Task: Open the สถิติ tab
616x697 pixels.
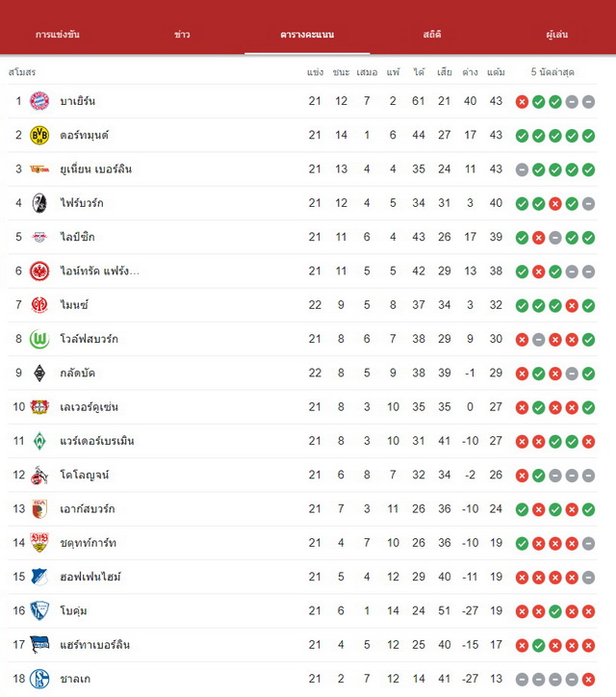Action: click(432, 35)
